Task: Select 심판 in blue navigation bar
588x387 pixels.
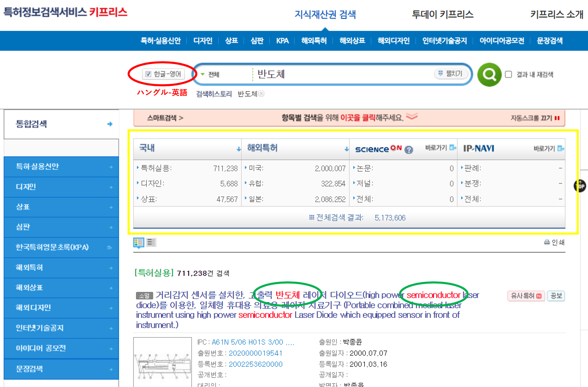Action: click(257, 41)
